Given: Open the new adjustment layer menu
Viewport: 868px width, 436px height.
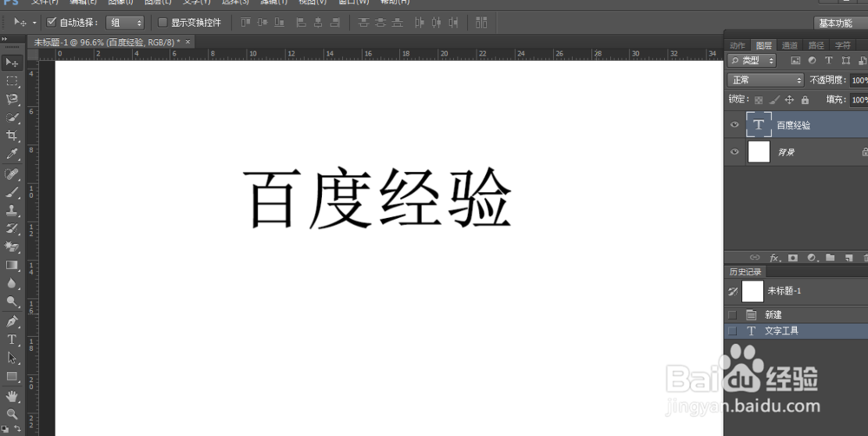Looking at the screenshot, I should (812, 258).
